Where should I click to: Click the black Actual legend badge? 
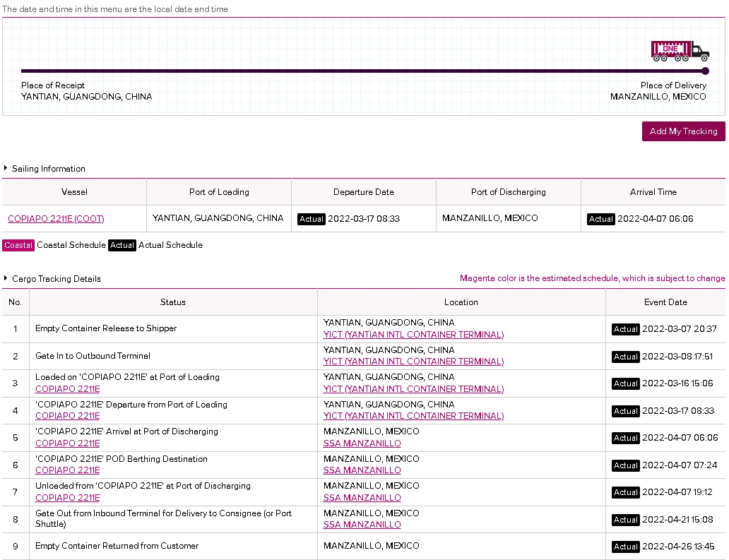tap(121, 245)
